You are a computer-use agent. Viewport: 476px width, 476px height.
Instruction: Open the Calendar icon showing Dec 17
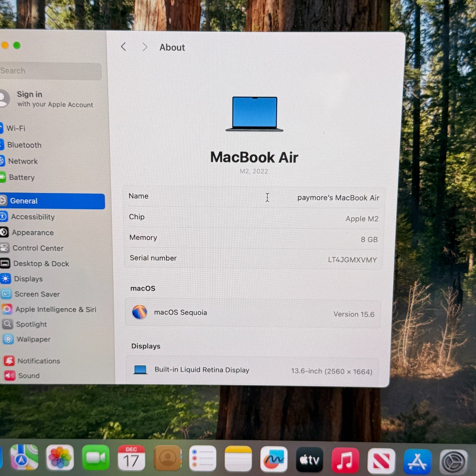point(131,458)
